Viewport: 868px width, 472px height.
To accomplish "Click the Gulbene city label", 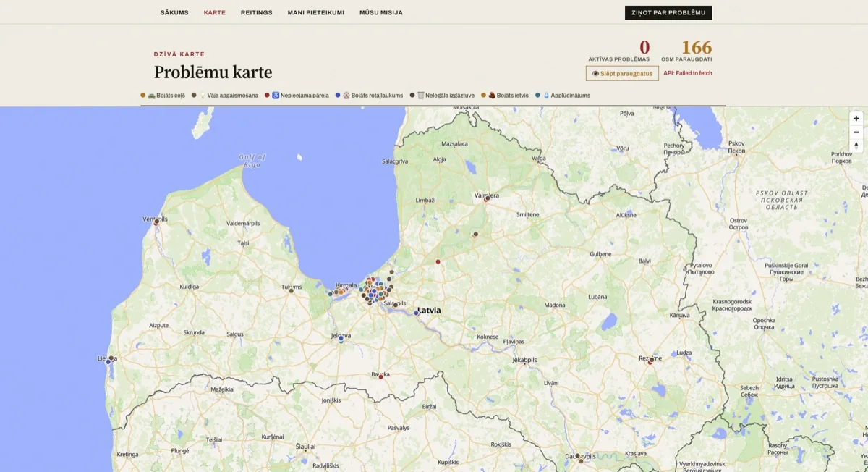I will [x=601, y=254].
